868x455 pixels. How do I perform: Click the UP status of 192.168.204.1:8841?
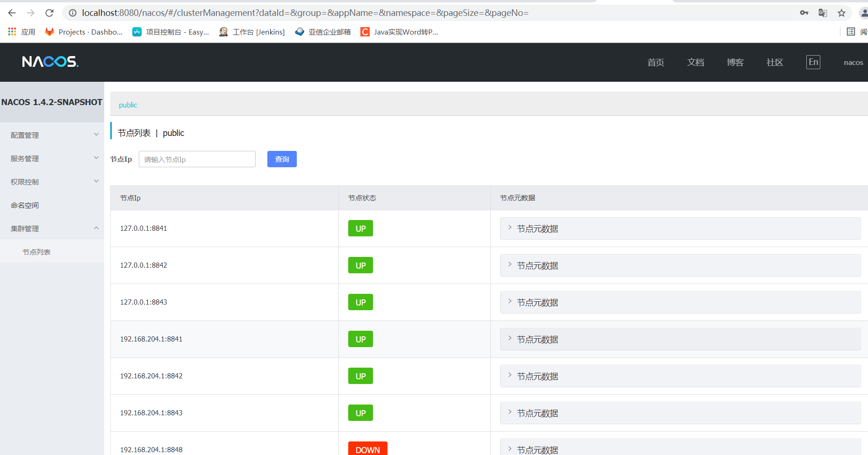[x=360, y=339]
